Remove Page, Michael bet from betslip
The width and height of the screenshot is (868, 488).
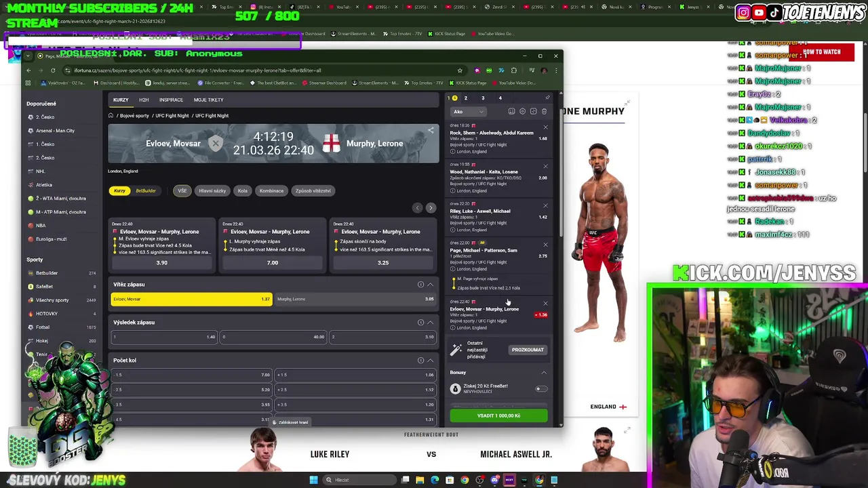coord(545,245)
